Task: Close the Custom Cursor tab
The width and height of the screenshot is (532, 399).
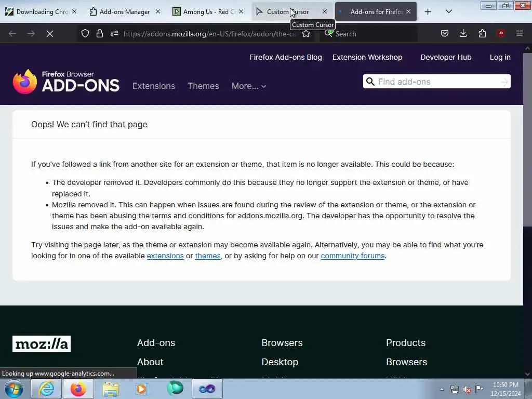Action: click(325, 12)
